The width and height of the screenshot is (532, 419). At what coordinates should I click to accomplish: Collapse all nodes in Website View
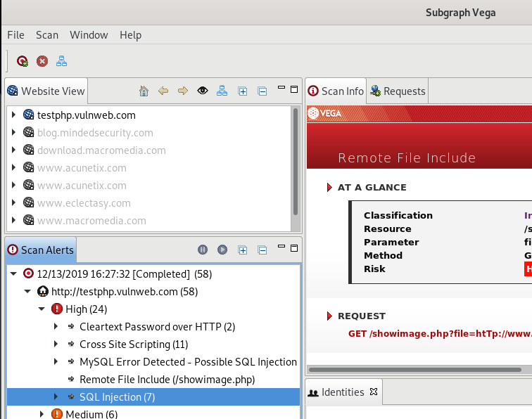pos(262,91)
